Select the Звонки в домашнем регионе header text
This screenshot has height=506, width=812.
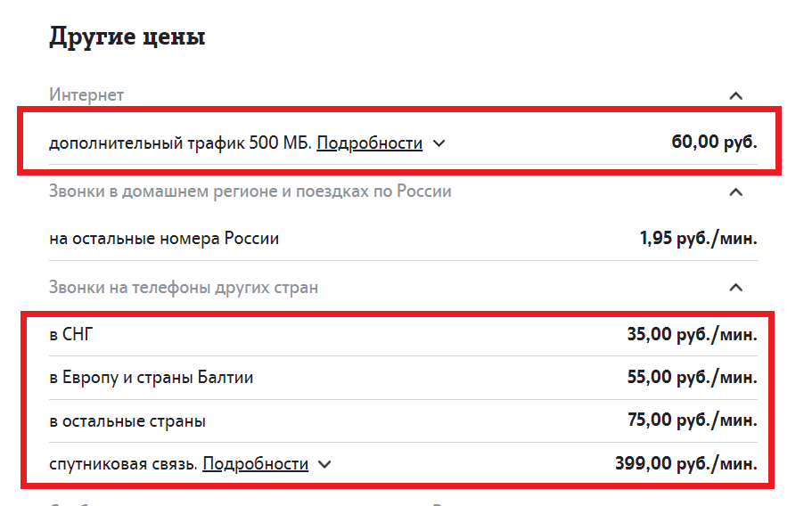click(x=250, y=192)
